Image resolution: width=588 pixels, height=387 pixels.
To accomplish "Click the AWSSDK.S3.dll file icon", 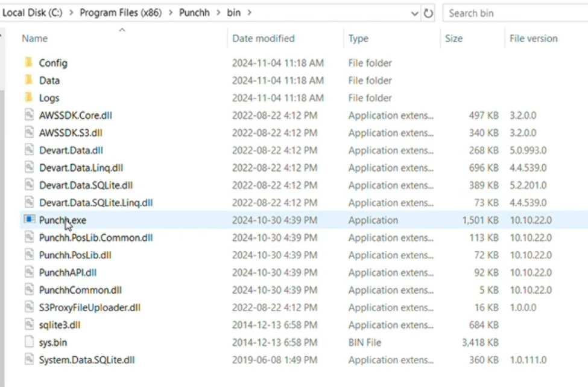I will point(30,132).
